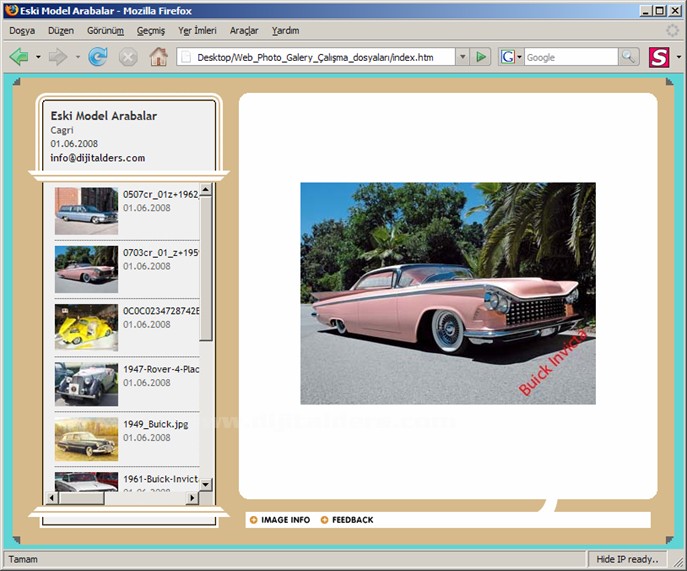
Task: Click the horizontal scroll-left arrow
Action: coord(52,498)
